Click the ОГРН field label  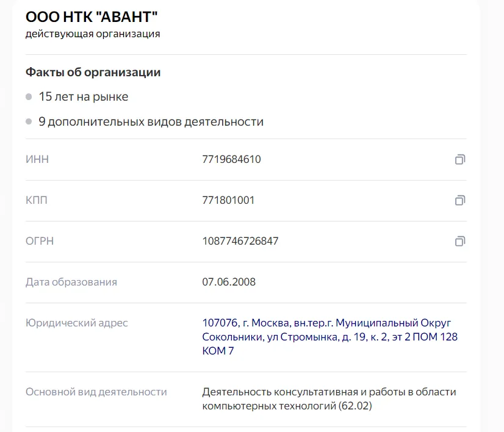(40, 241)
